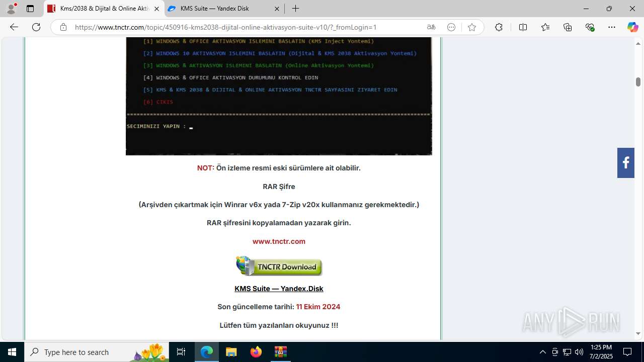Open Microsoft Edge from taskbar
Image resolution: width=644 pixels, height=362 pixels.
coord(207,352)
